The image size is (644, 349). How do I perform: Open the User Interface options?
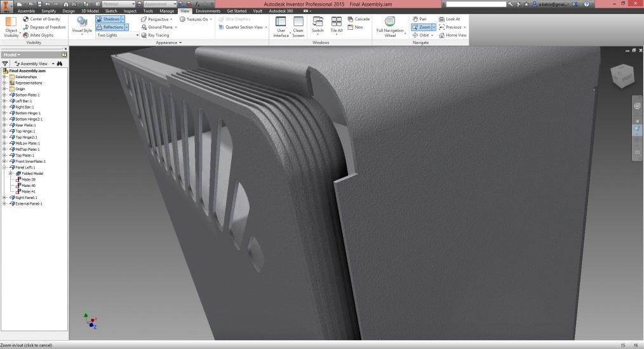click(x=281, y=27)
